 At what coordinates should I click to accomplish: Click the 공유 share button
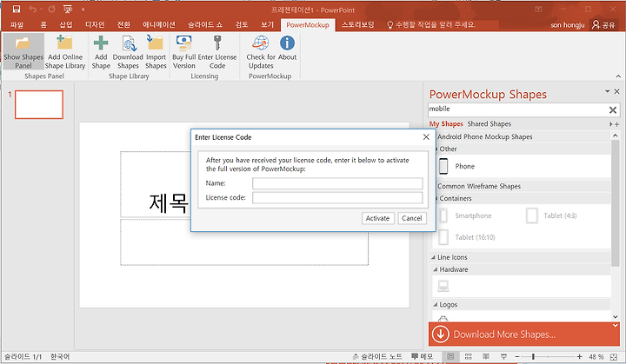[603, 24]
